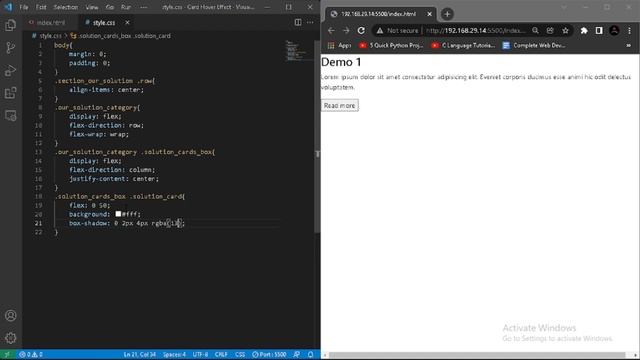Click Ln 21, Col 34 in status bar

click(139, 354)
